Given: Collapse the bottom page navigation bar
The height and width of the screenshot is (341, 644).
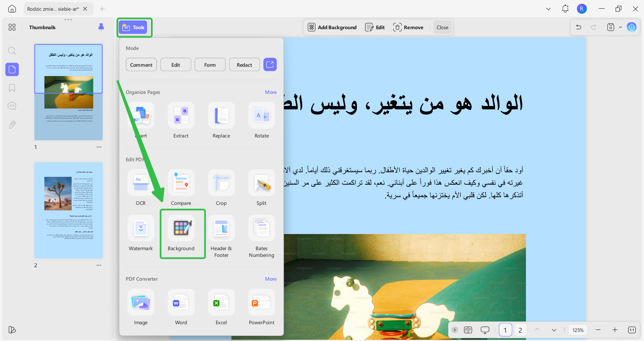Looking at the screenshot, I should click(455, 330).
